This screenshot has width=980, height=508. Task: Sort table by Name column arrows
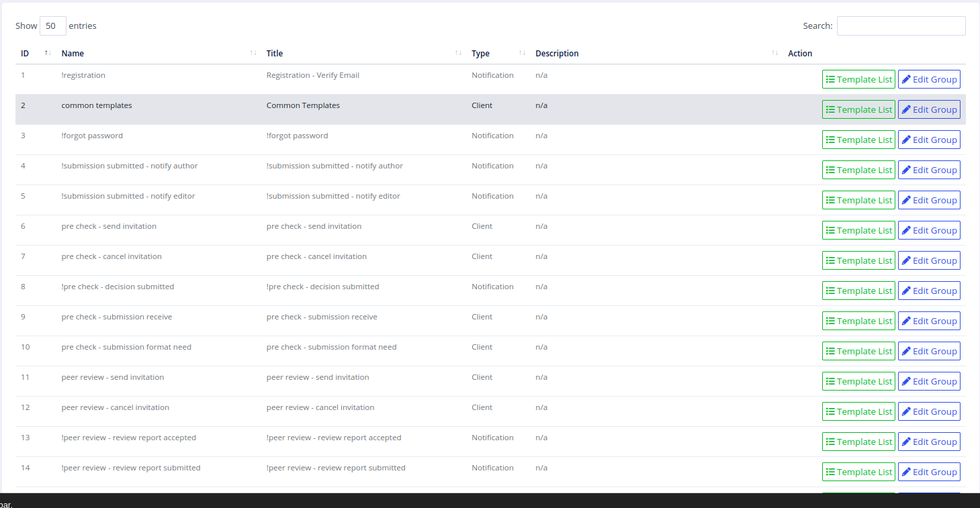pos(253,54)
